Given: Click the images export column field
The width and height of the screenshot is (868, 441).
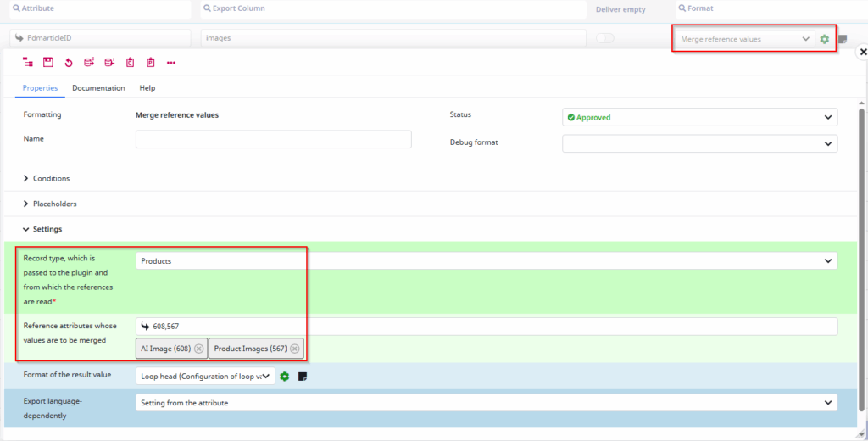Looking at the screenshot, I should (393, 38).
